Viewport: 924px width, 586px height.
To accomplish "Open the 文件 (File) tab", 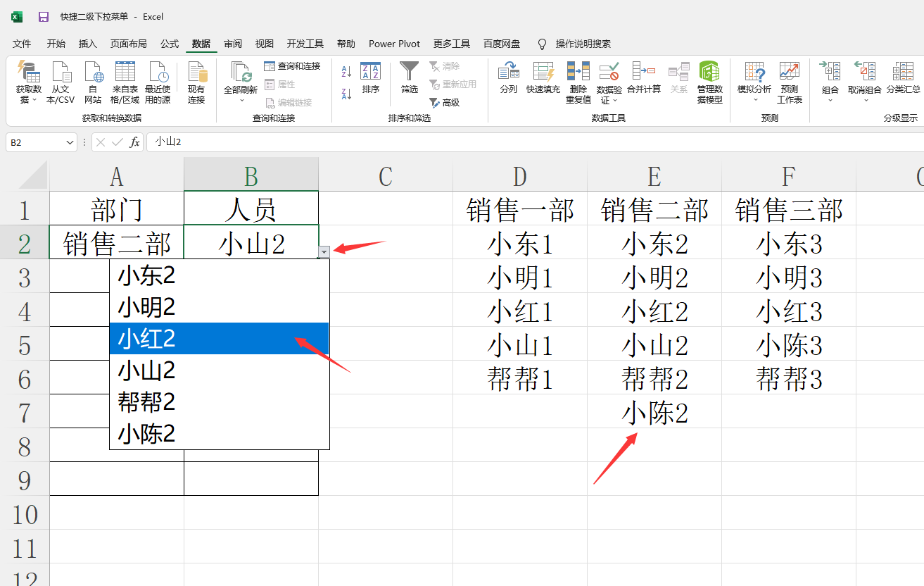I will [x=22, y=44].
